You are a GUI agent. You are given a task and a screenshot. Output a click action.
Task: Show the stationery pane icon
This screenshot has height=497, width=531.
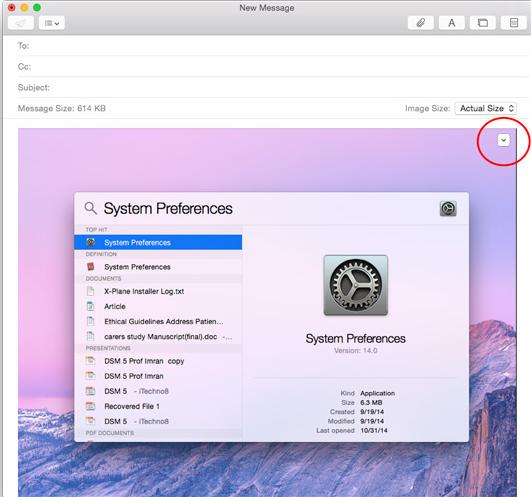tap(514, 23)
